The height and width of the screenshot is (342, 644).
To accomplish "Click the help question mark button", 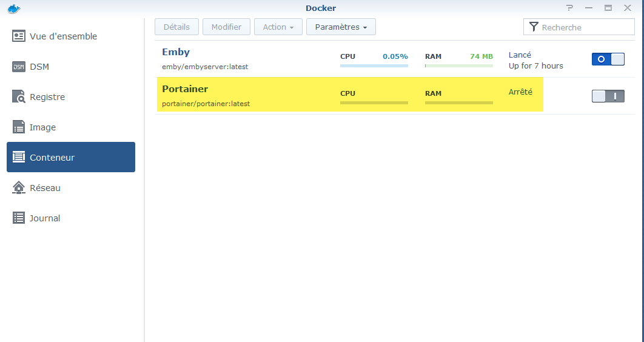I will coord(569,8).
